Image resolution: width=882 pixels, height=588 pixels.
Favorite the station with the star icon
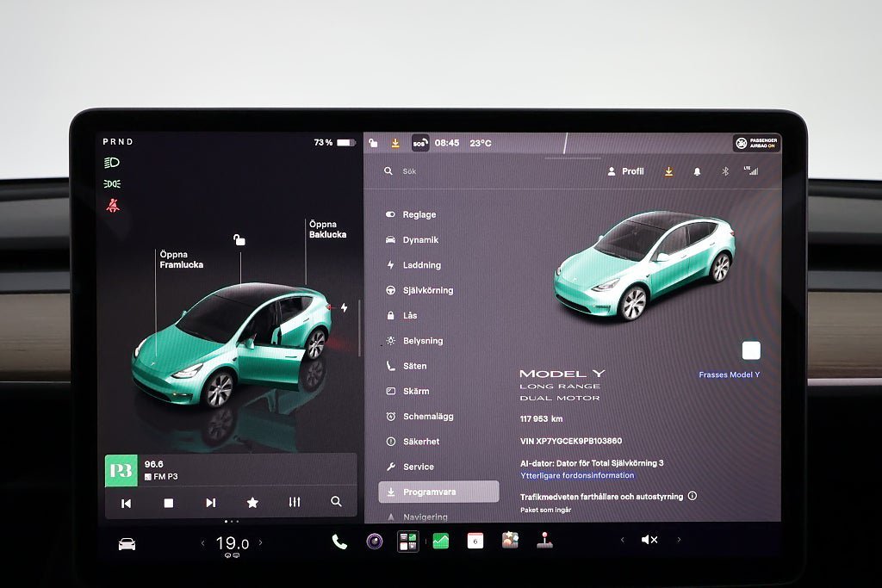(x=252, y=503)
